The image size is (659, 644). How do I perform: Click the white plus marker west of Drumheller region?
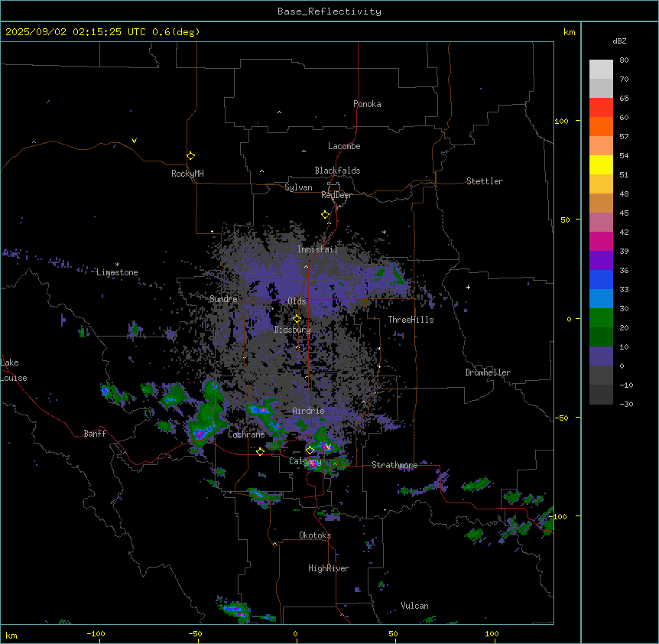coord(468,287)
